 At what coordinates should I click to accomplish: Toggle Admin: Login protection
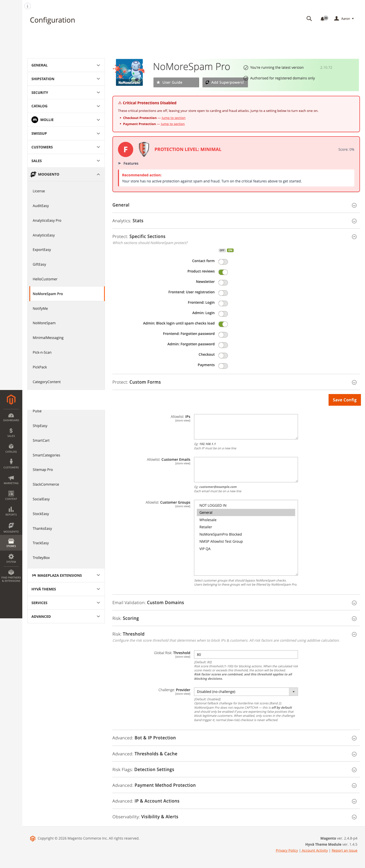click(x=223, y=314)
